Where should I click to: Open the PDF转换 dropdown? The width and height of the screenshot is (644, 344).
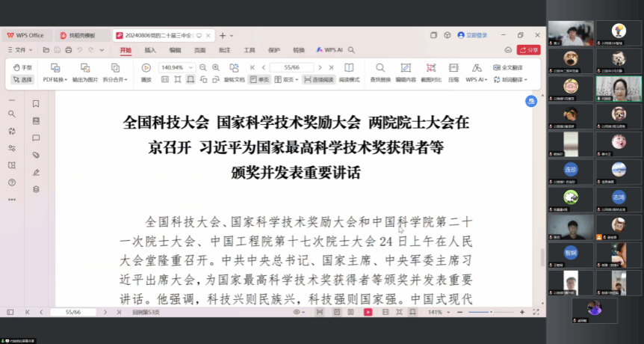click(x=55, y=79)
